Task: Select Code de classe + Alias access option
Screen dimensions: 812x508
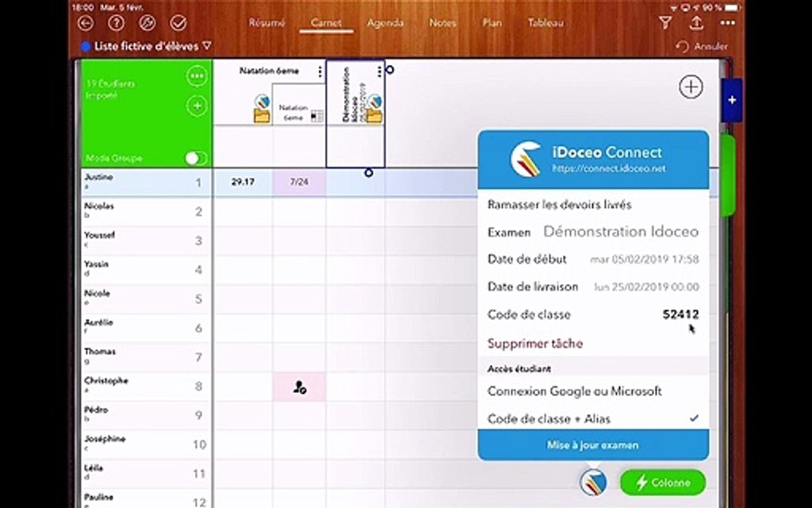Action: [593, 418]
